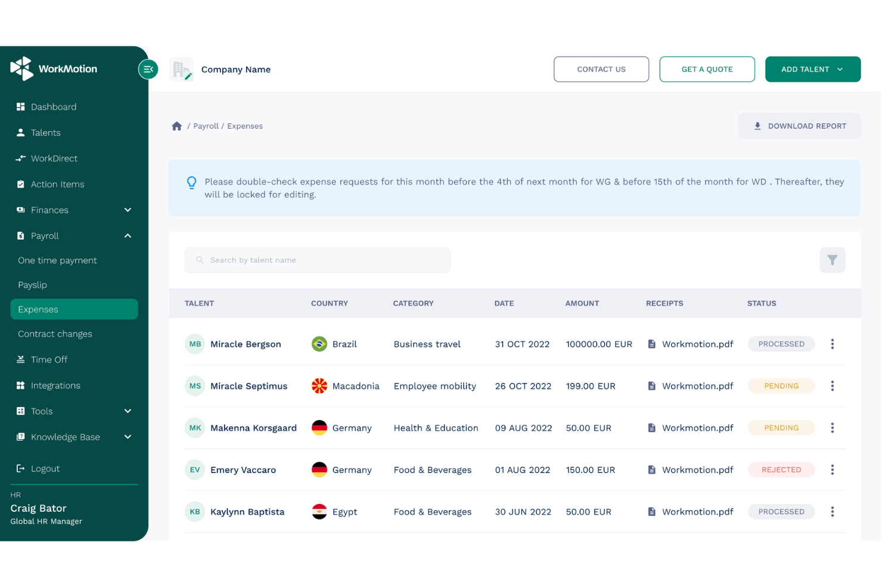Click the WorkMotion logo
This screenshot has width=882, height=588.
53,69
